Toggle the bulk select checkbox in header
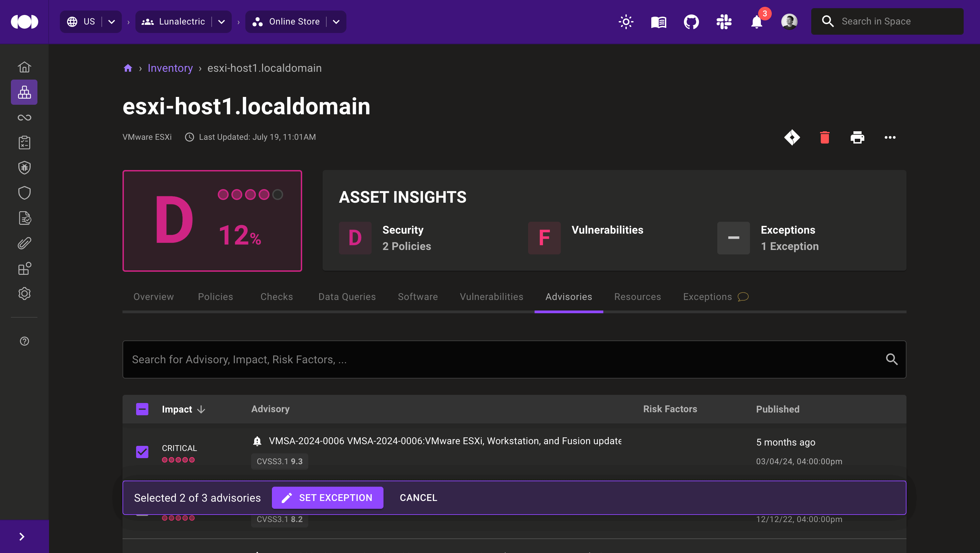 142,409
